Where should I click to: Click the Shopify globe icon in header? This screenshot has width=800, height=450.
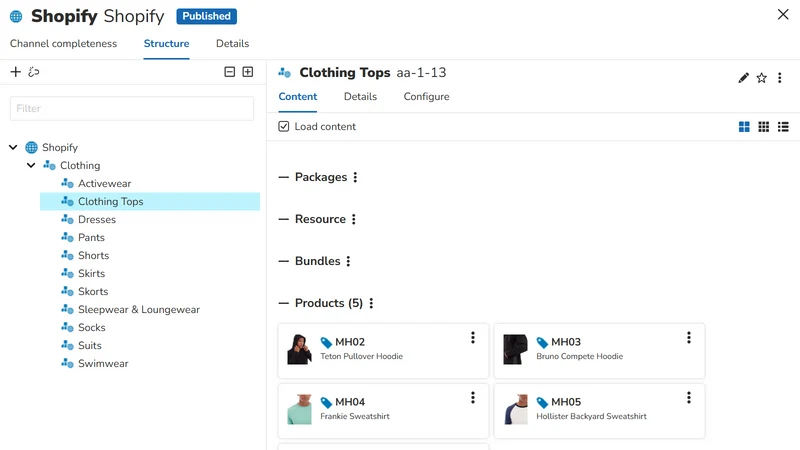pyautogui.click(x=16, y=16)
